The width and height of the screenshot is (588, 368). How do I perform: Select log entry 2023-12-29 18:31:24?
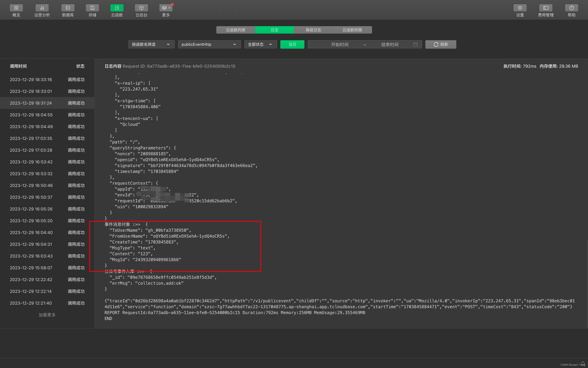click(x=47, y=103)
